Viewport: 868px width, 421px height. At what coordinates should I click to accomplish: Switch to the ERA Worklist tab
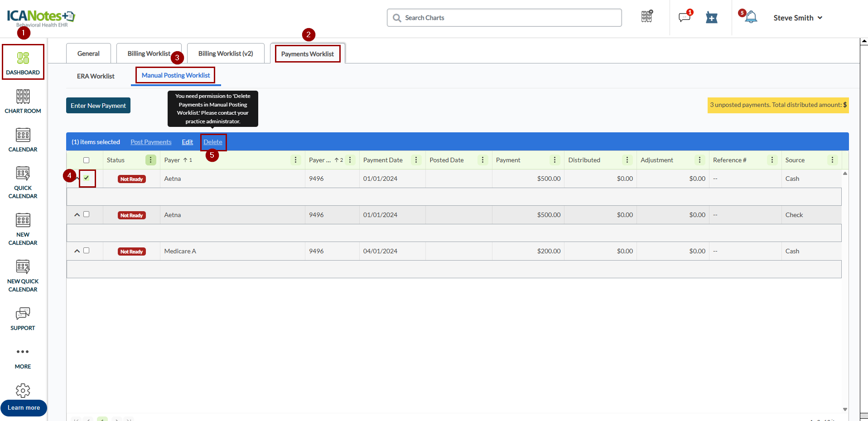point(96,76)
